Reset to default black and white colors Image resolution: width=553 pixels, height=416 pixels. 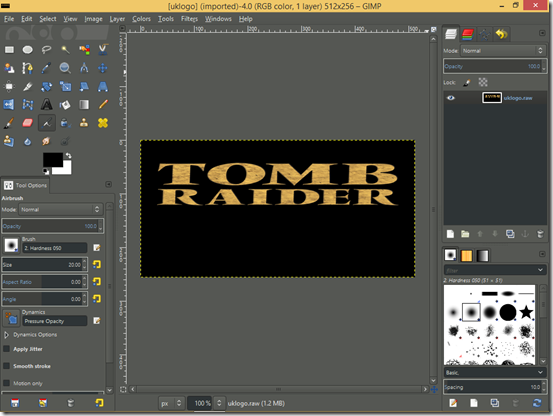click(46, 171)
